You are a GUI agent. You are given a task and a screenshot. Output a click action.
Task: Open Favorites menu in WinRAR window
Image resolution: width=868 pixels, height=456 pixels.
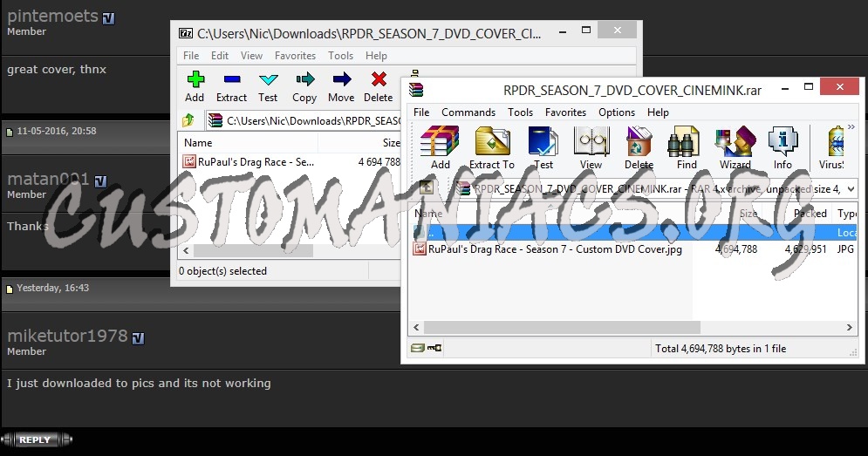pos(565,112)
